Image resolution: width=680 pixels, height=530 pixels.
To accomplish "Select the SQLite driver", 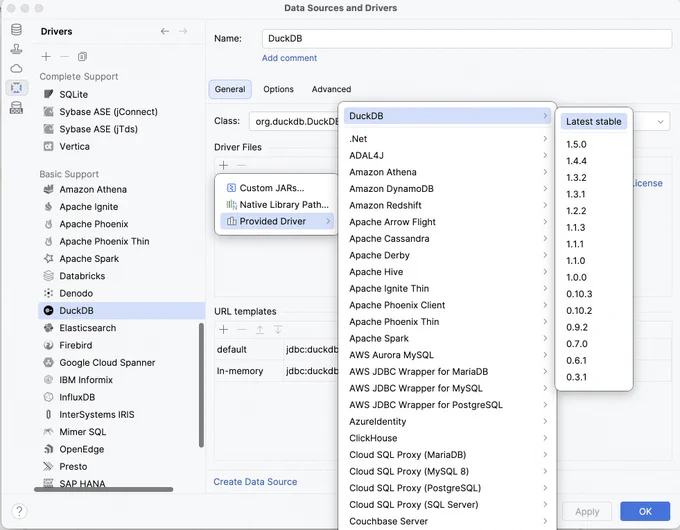I will click(121, 94).
